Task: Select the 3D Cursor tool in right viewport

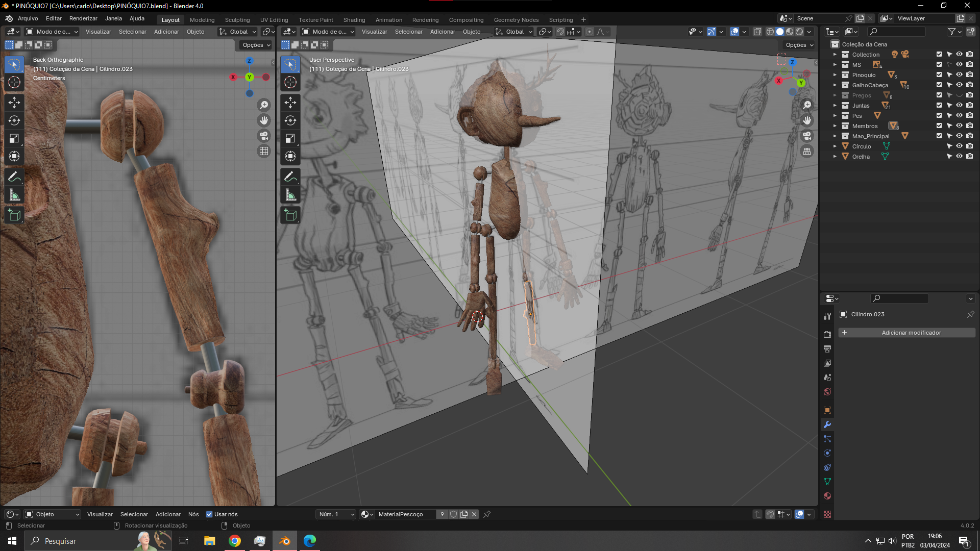Action: 290,82
